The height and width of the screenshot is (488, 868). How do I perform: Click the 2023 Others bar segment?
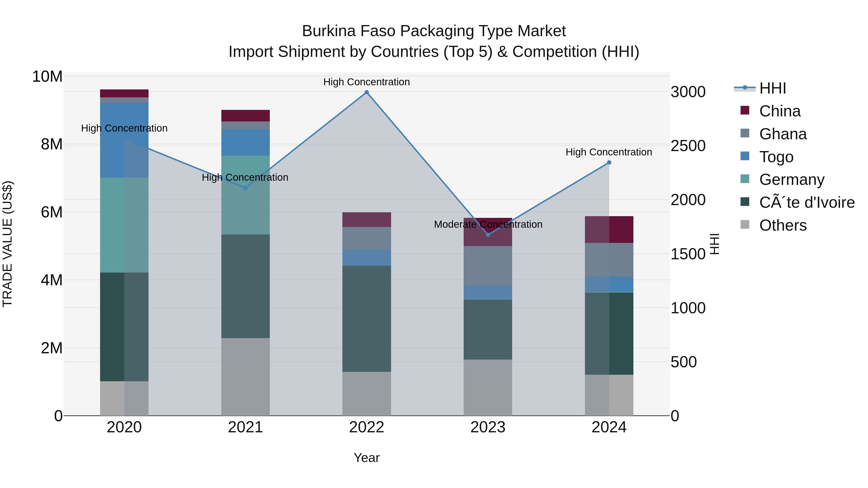(x=488, y=388)
